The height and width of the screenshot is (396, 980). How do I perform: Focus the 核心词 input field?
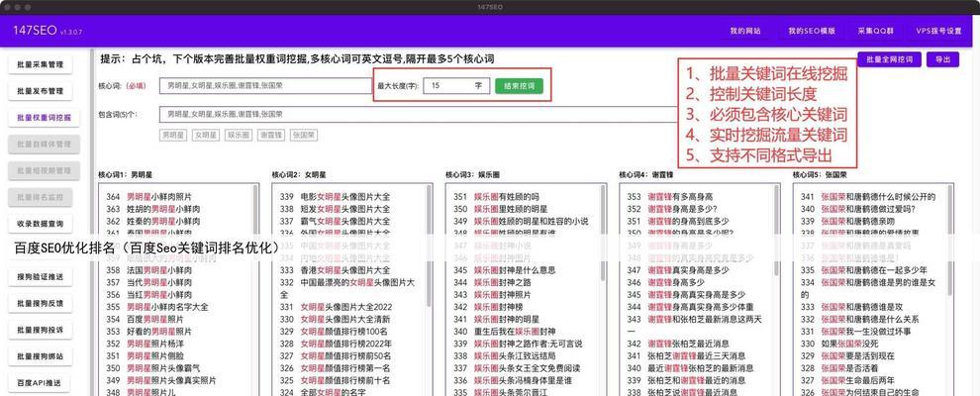(265, 85)
